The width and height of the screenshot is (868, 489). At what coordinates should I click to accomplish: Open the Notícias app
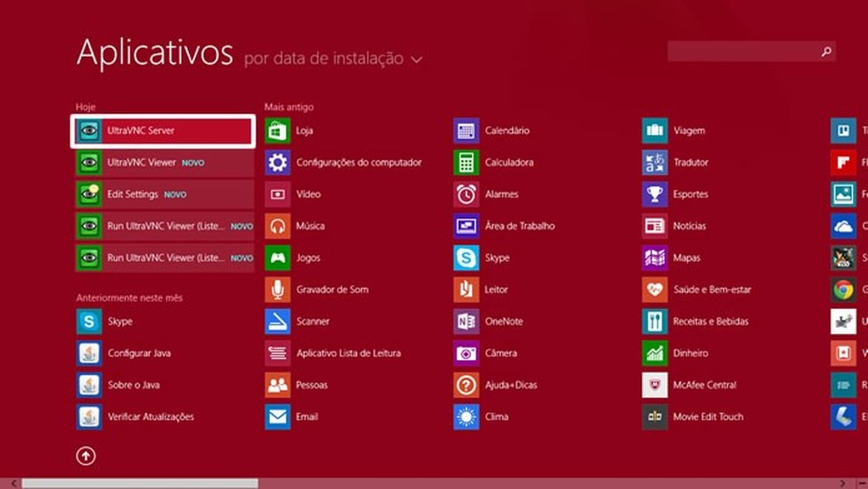tap(675, 226)
